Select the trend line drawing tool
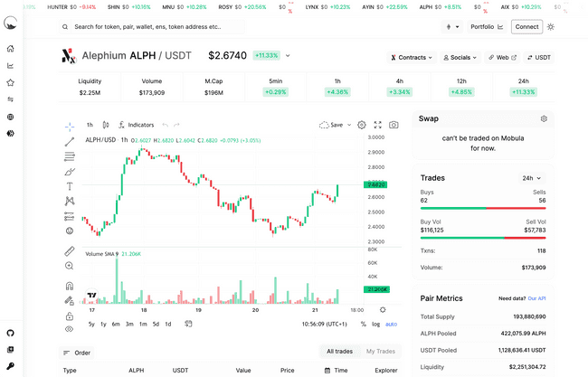 (x=70, y=142)
